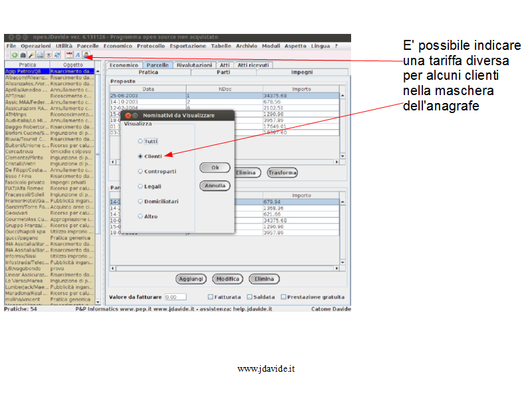Viewport: 532px width, 399px height.
Task: Select the fascicolo privato row
Action: (x=49, y=182)
